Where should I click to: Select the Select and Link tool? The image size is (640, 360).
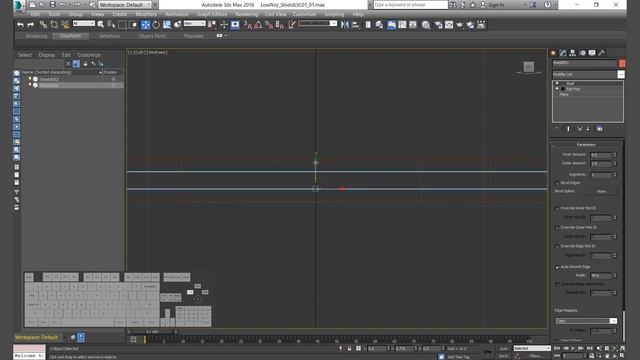[43, 25]
